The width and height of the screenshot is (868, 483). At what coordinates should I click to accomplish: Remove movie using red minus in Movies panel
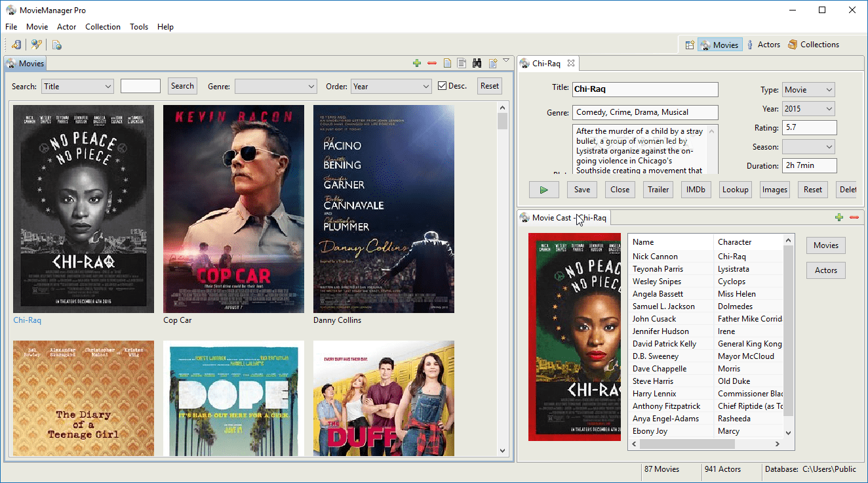coord(431,63)
